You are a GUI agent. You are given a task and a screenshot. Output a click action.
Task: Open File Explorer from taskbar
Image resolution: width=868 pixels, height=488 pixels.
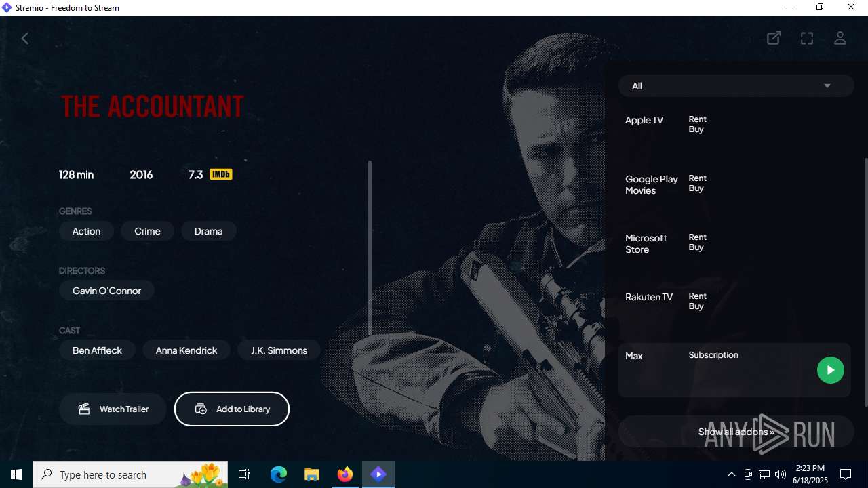[x=312, y=474]
